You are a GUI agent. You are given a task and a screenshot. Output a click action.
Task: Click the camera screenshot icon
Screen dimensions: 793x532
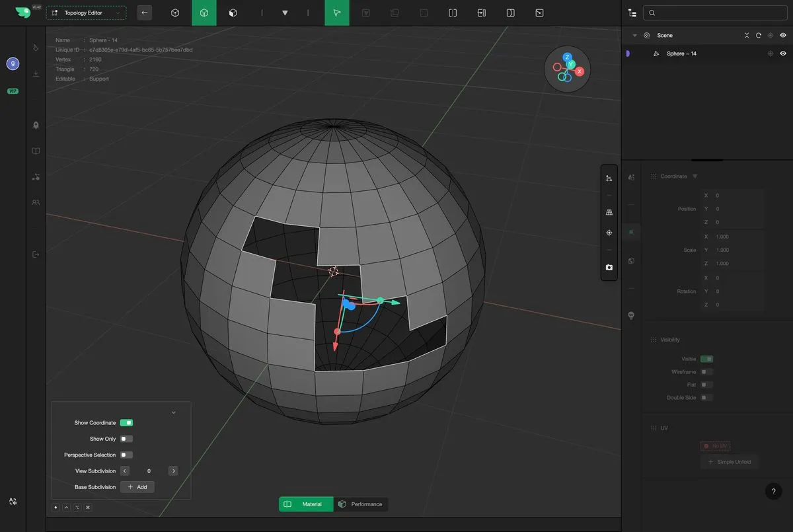click(x=609, y=268)
